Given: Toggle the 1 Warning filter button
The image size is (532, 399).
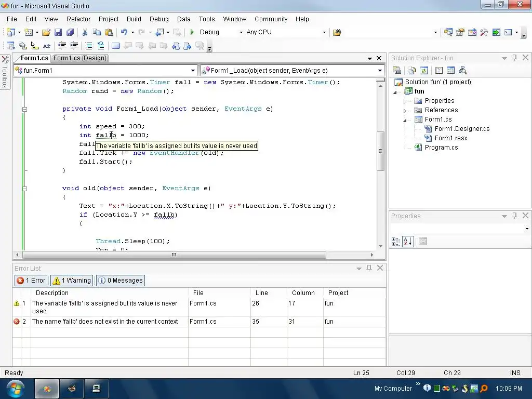Looking at the screenshot, I should click(72, 281).
